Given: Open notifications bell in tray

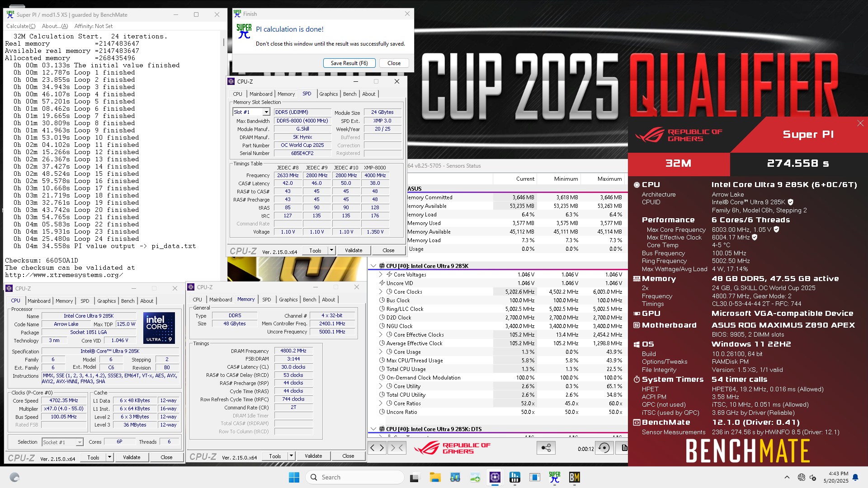Looking at the screenshot, I should (x=855, y=477).
